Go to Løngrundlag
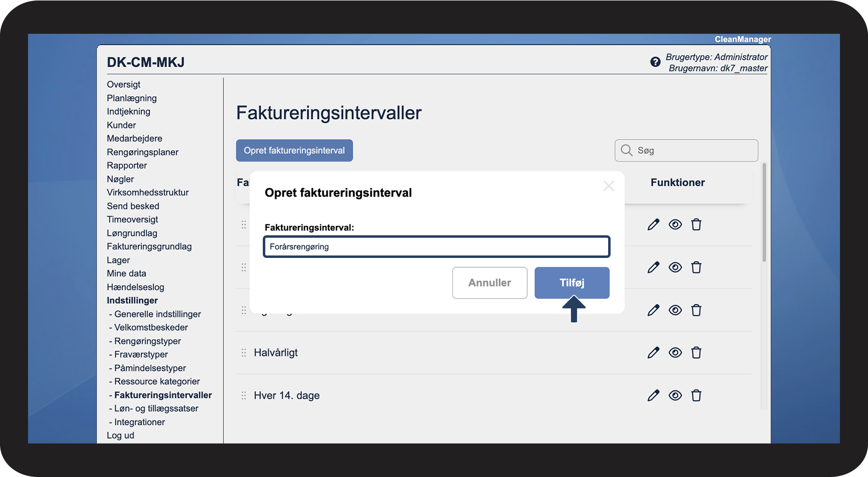868x477 pixels. (132, 233)
